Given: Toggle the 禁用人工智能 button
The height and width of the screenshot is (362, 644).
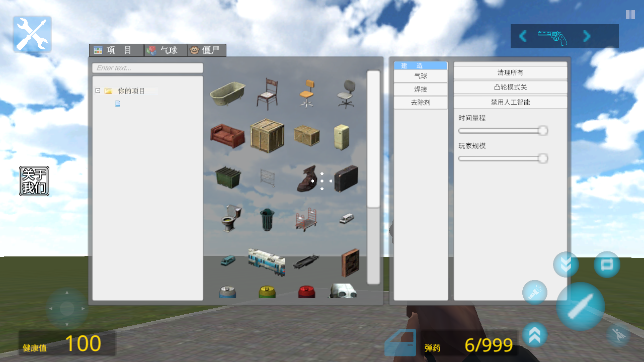Looking at the screenshot, I should pos(510,102).
